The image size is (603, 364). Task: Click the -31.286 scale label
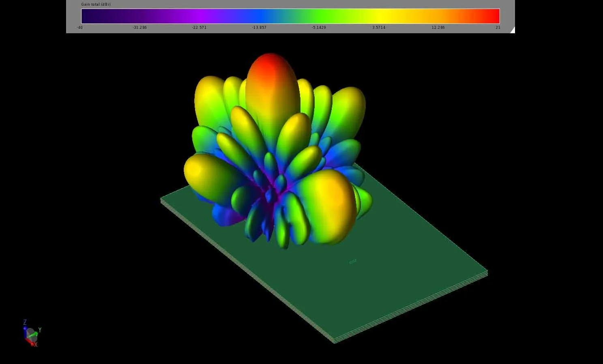coord(139,28)
